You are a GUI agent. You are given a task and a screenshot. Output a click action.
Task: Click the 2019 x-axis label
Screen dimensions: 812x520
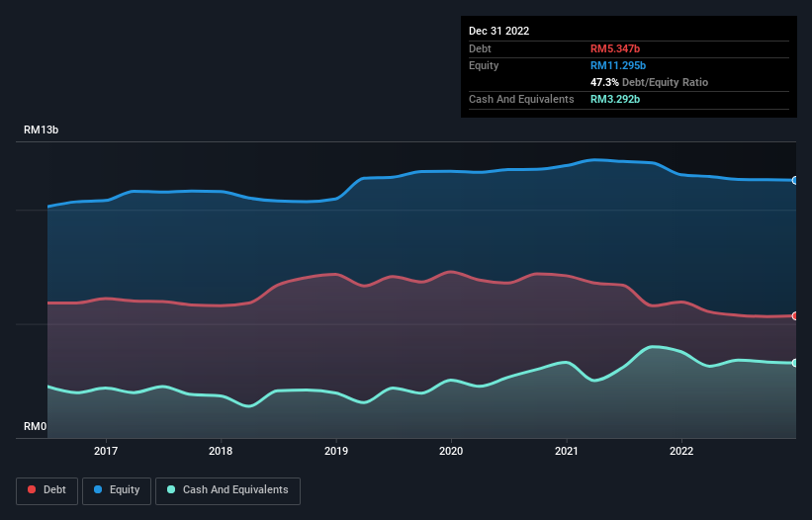tap(336, 451)
